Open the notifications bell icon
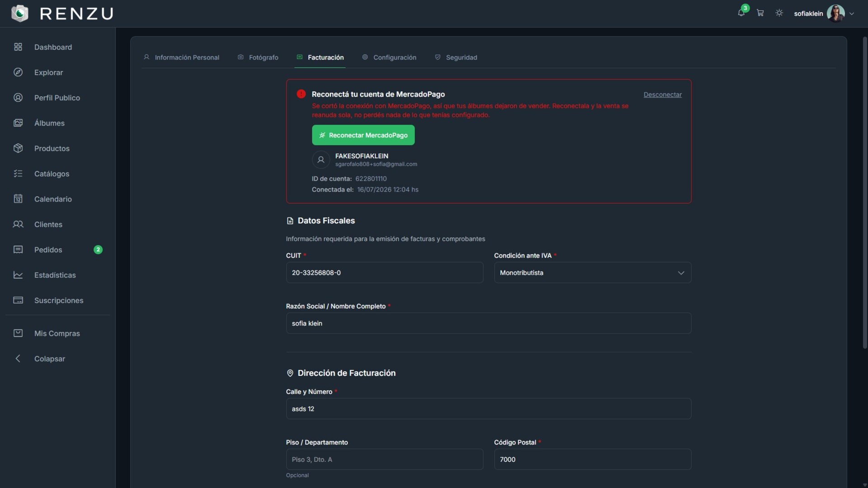Viewport: 868px width, 488px height. [741, 13]
